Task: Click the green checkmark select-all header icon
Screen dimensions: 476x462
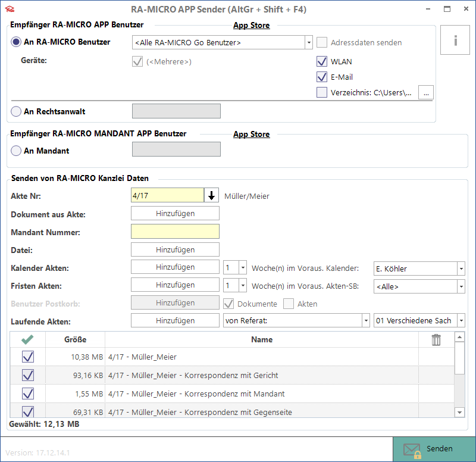Action: (x=27, y=339)
